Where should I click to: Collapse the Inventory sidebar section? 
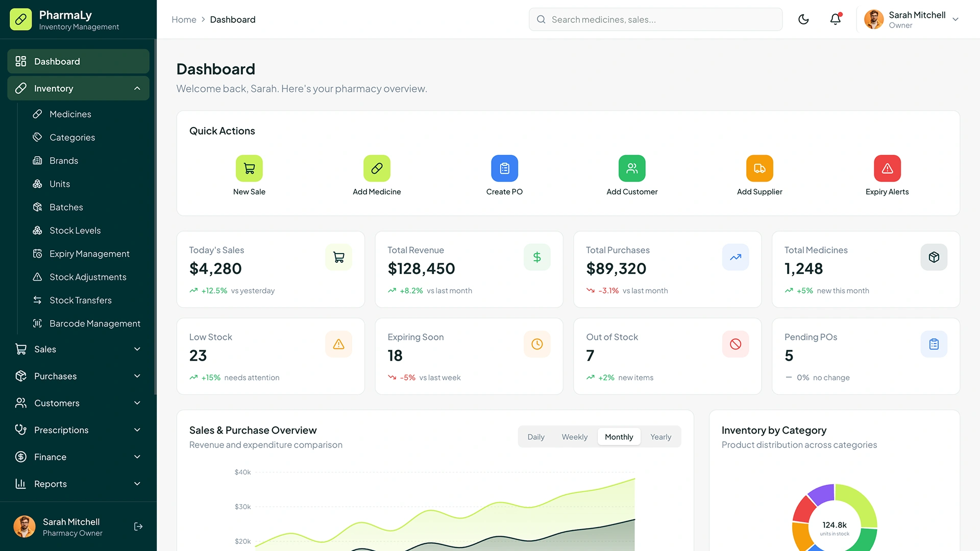78,88
